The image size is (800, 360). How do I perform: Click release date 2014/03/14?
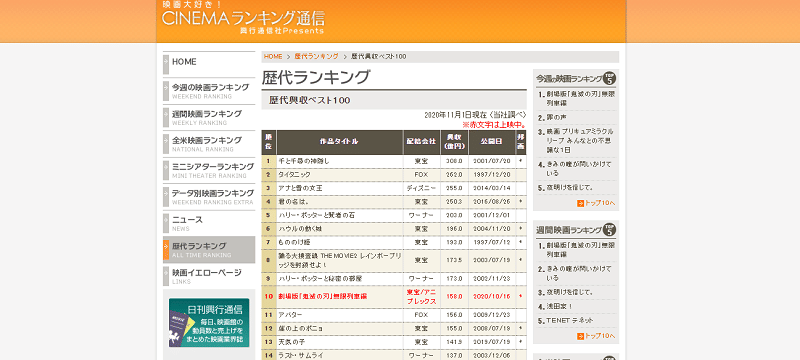[492, 188]
